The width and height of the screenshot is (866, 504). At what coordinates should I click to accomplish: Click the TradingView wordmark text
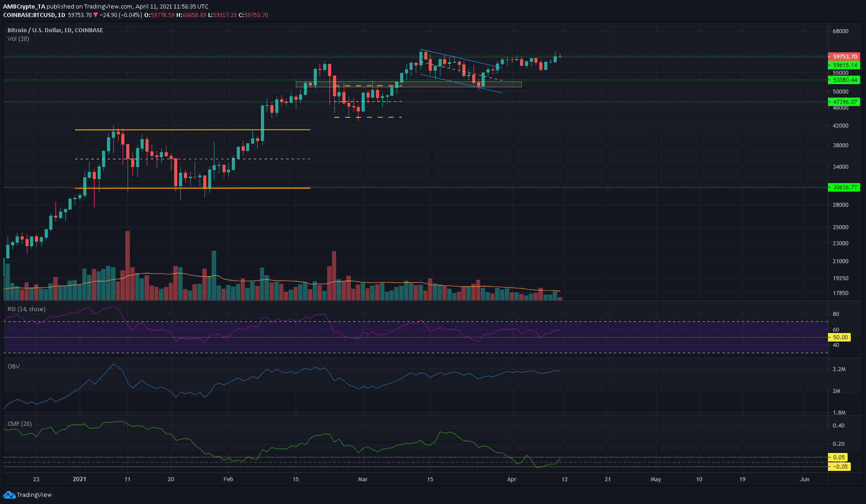pyautogui.click(x=34, y=495)
